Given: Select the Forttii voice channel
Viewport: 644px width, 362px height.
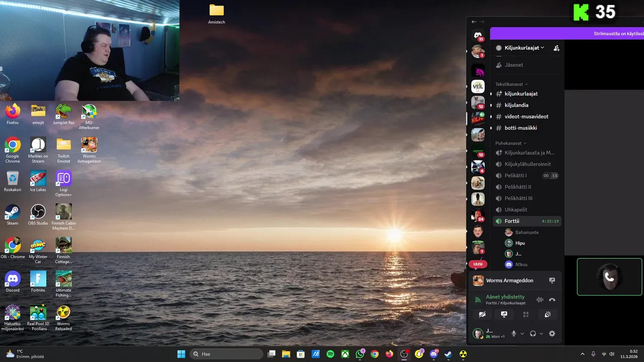Looking at the screenshot, I should coord(527,221).
